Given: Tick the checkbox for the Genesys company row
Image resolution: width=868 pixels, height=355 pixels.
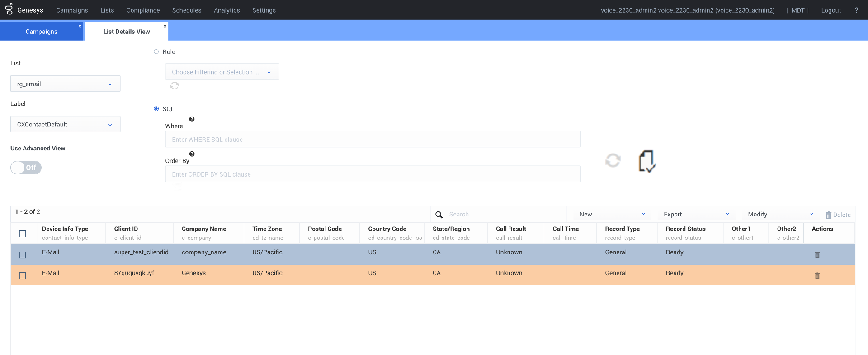Looking at the screenshot, I should 23,276.
